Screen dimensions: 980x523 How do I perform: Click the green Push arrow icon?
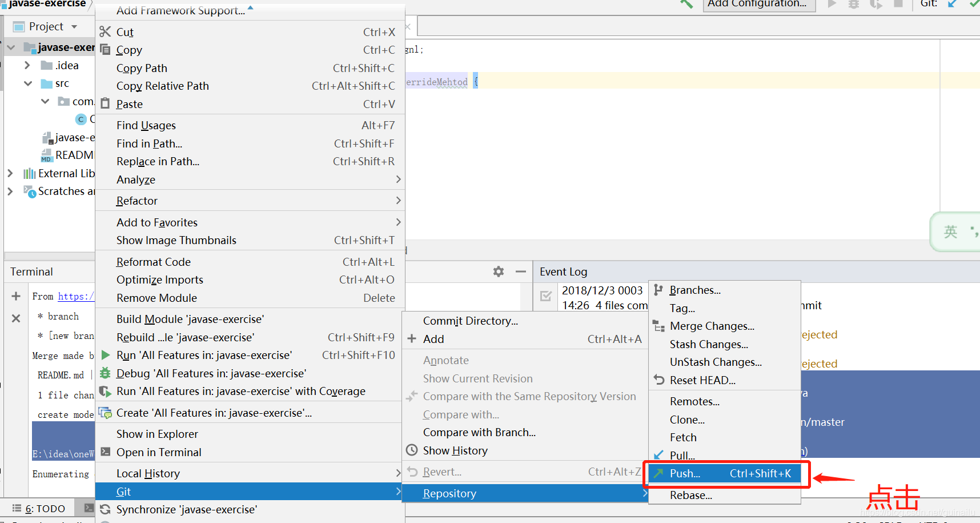tap(658, 473)
